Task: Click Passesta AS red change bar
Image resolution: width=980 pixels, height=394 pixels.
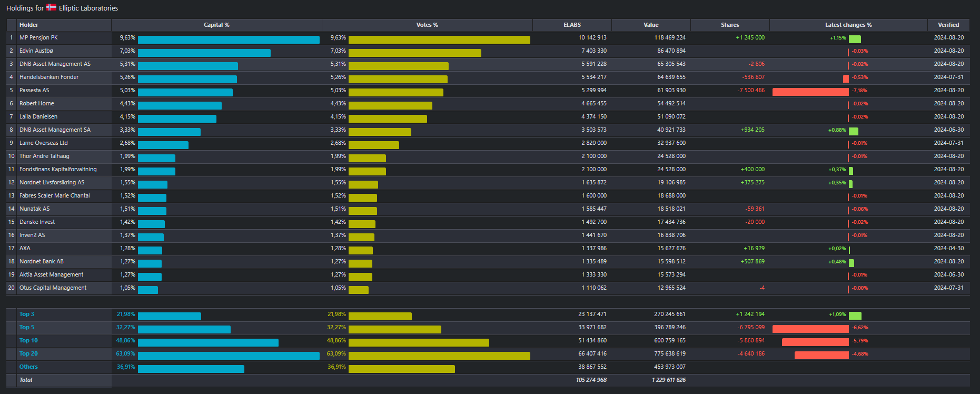Action: pyautogui.click(x=810, y=92)
